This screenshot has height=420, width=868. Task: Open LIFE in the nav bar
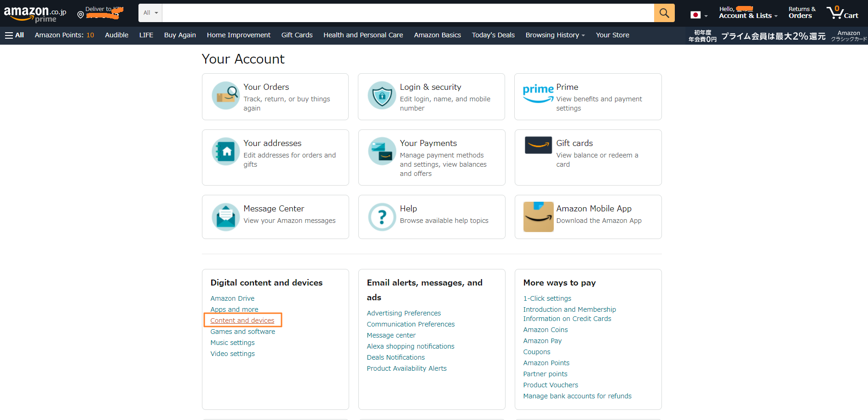pos(146,35)
